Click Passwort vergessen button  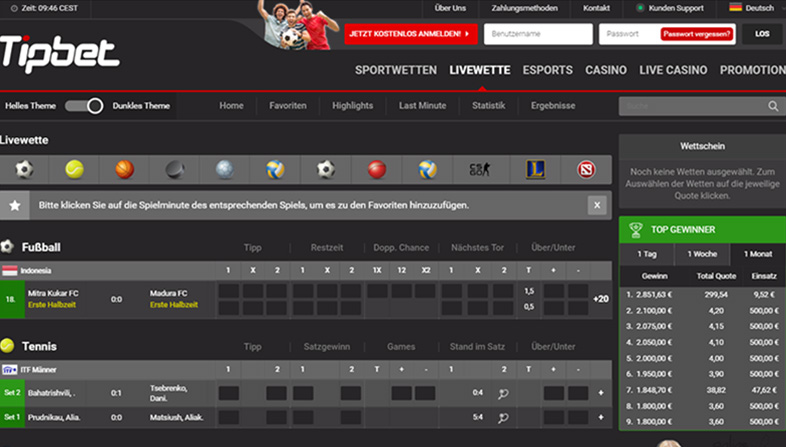click(x=696, y=34)
